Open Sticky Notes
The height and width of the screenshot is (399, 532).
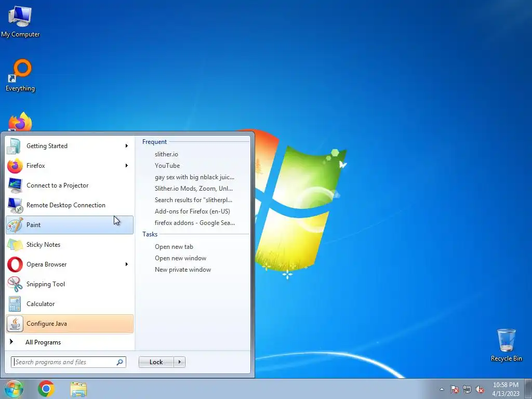tap(70, 244)
